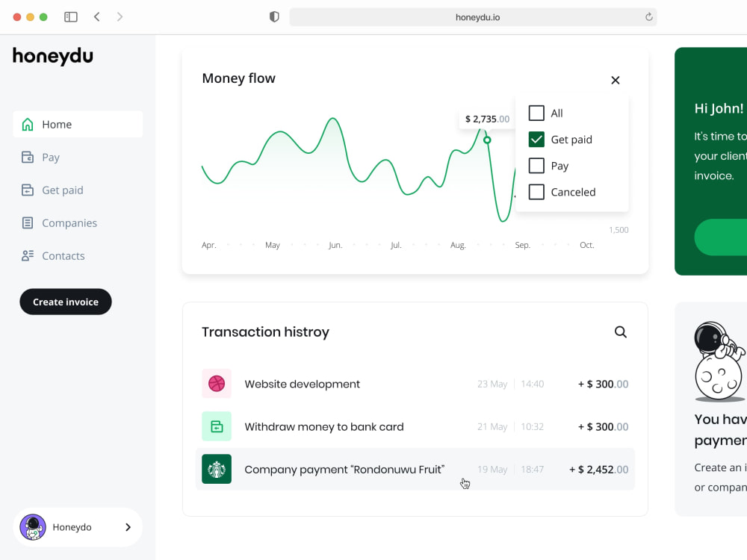Click the chart data point marker

487,140
